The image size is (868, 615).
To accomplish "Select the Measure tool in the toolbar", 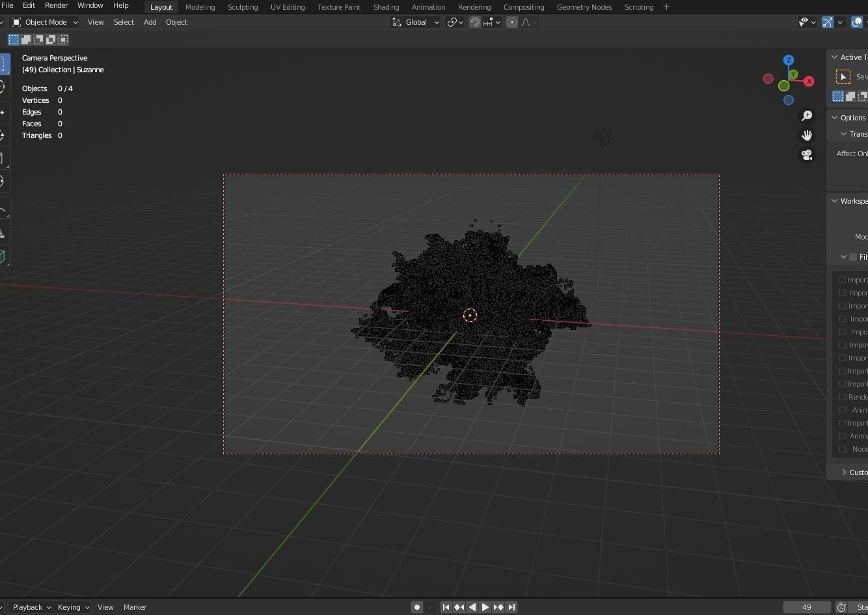I will pos(5,232).
